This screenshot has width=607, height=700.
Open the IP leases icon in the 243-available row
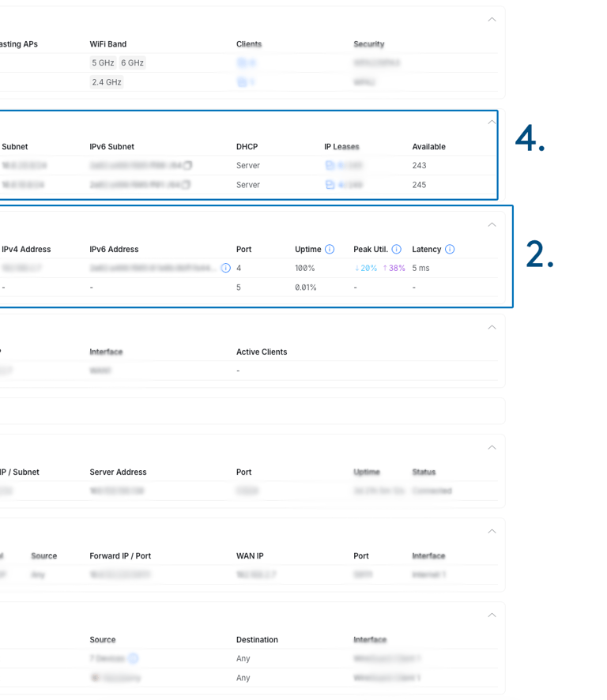(330, 166)
